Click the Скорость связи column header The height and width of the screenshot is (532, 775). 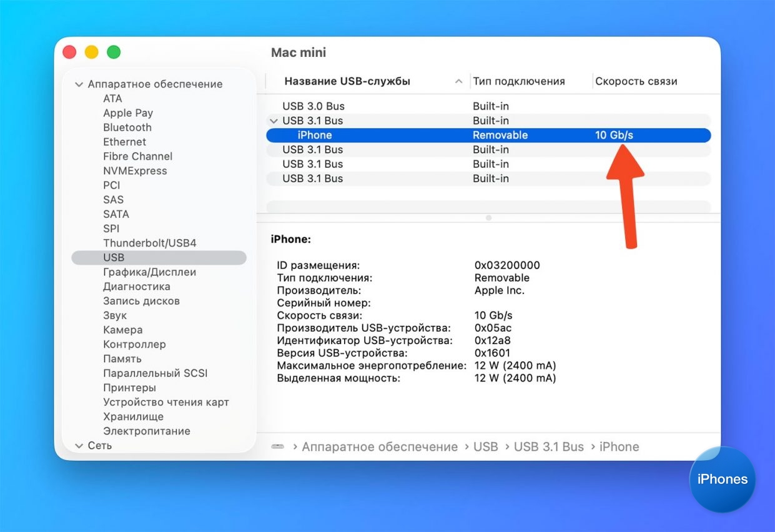tap(636, 81)
